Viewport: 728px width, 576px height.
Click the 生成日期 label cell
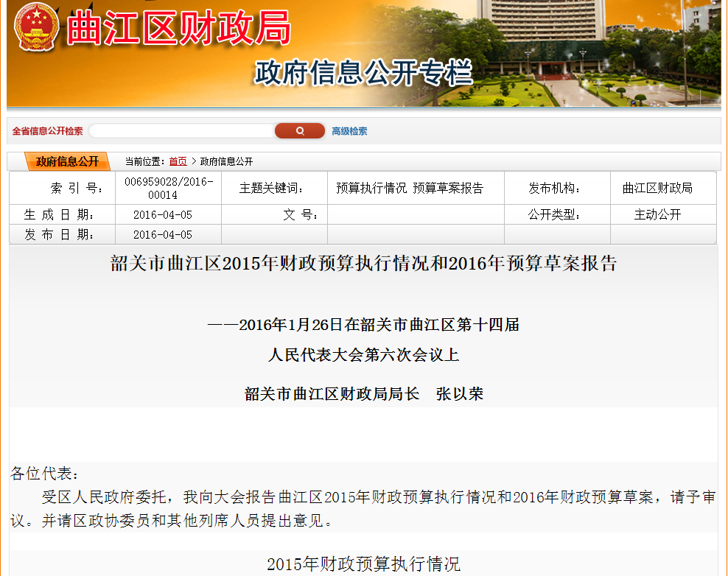coord(63,214)
